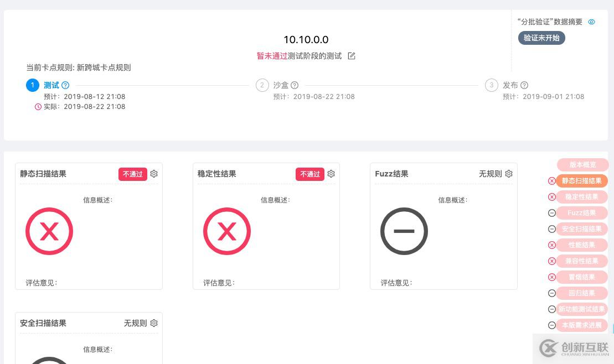Viewport: 614px width, 364px height.
Task: Jump to 性能结果 in side navigation
Action: point(581,245)
